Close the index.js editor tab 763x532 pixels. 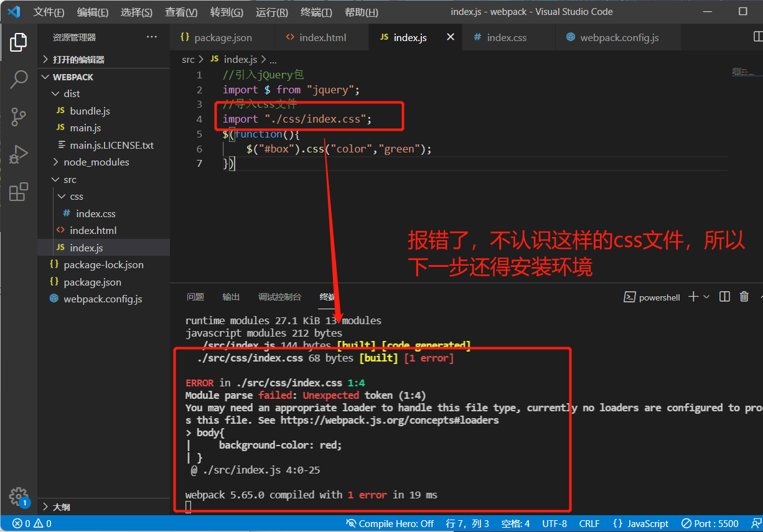click(x=451, y=37)
